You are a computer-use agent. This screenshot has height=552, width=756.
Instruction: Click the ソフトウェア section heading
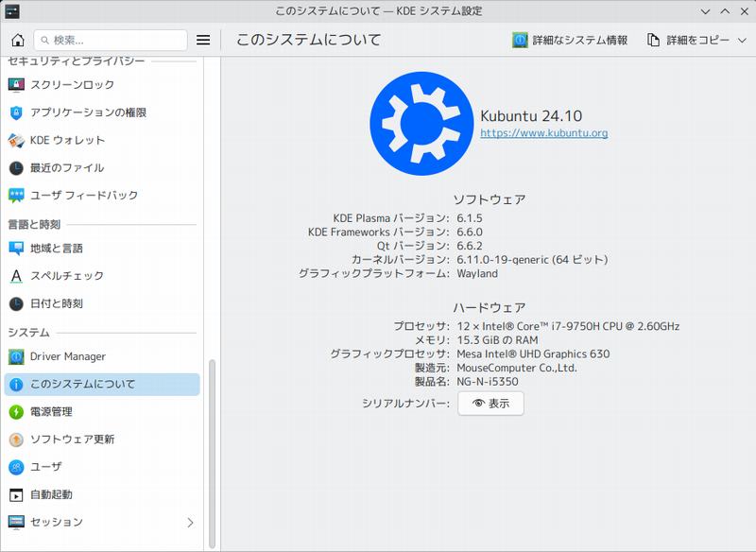click(489, 199)
